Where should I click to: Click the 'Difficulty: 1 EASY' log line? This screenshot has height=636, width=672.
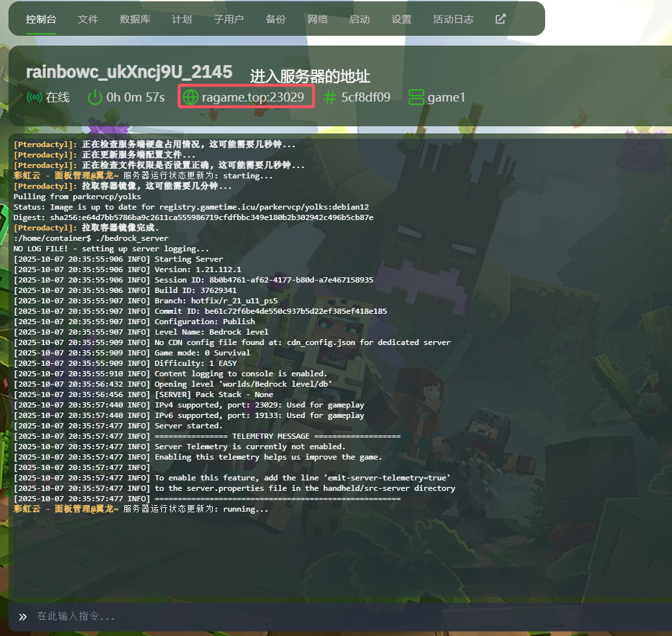pos(125,363)
